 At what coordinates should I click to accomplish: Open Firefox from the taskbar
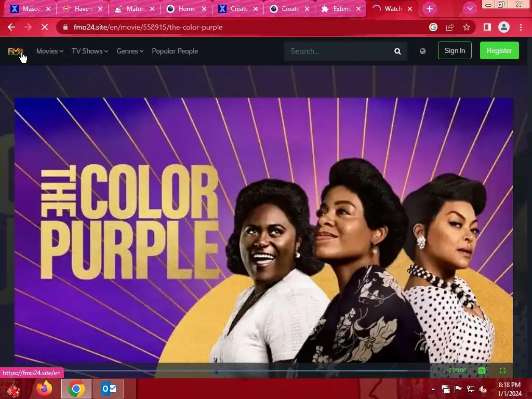pyautogui.click(x=44, y=389)
